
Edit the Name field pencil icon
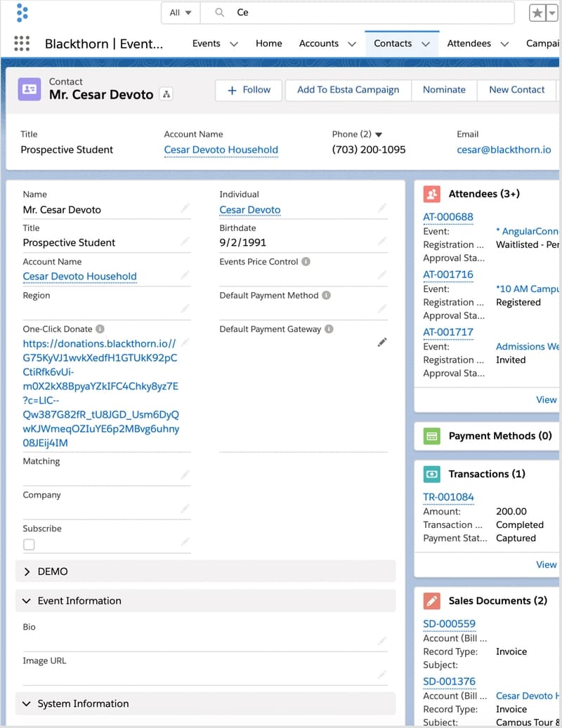(185, 208)
